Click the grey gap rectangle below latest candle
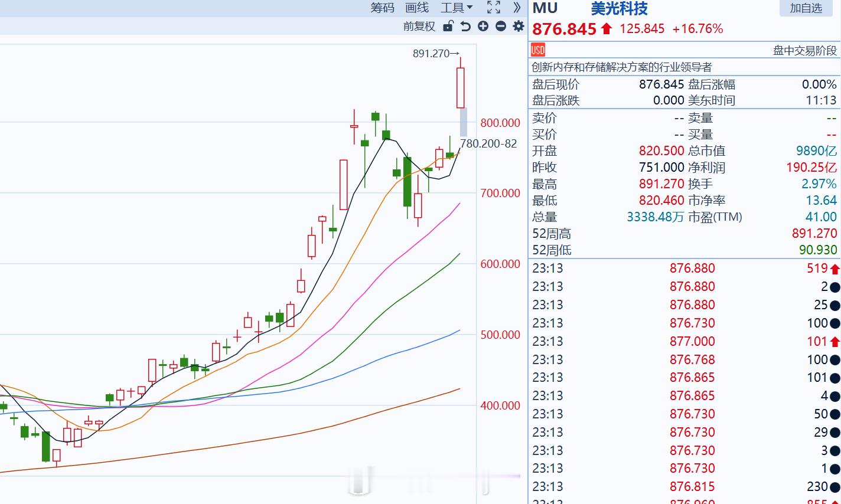841x504 pixels. pyautogui.click(x=464, y=122)
